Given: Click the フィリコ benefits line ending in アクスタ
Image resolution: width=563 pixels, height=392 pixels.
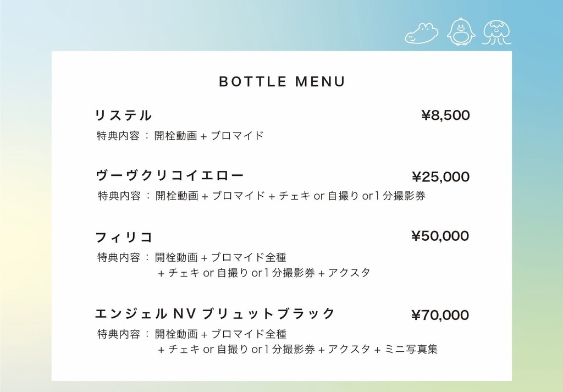Looking at the screenshot, I should [264, 273].
